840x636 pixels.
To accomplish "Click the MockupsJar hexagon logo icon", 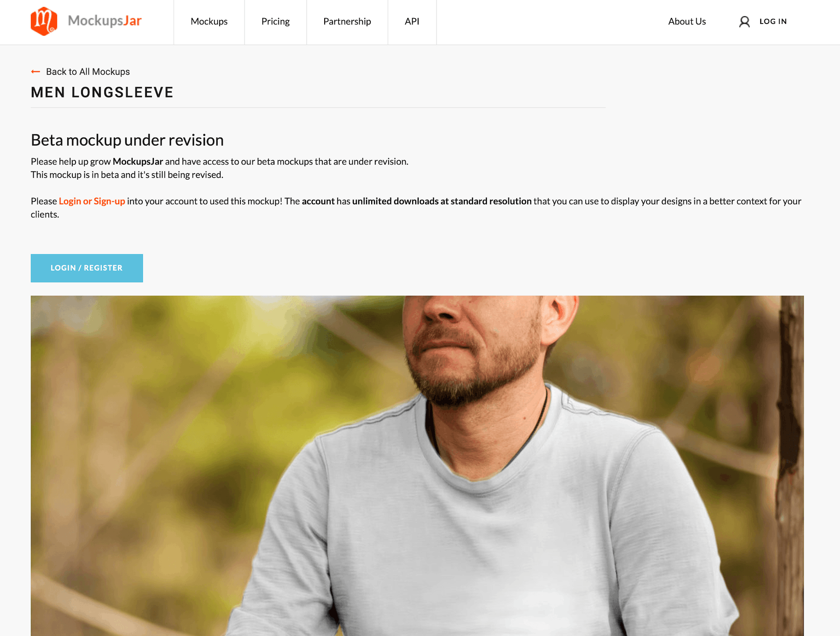I will 44,21.
